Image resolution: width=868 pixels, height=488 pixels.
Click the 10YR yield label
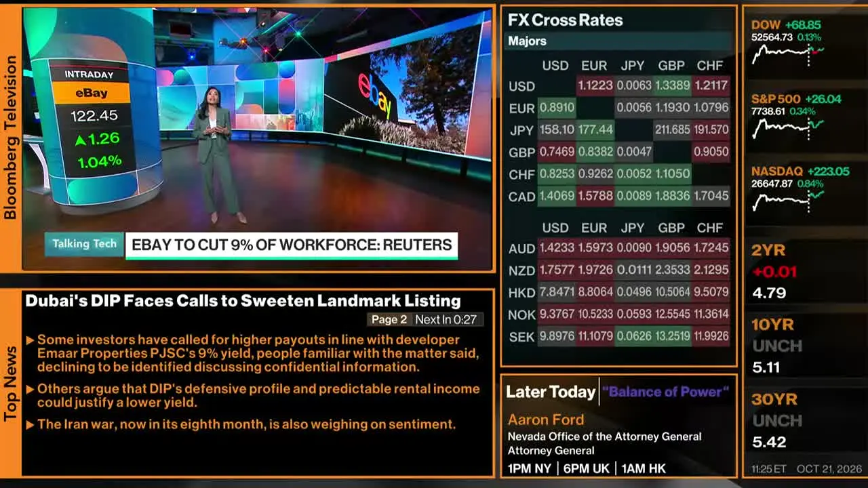[774, 325]
